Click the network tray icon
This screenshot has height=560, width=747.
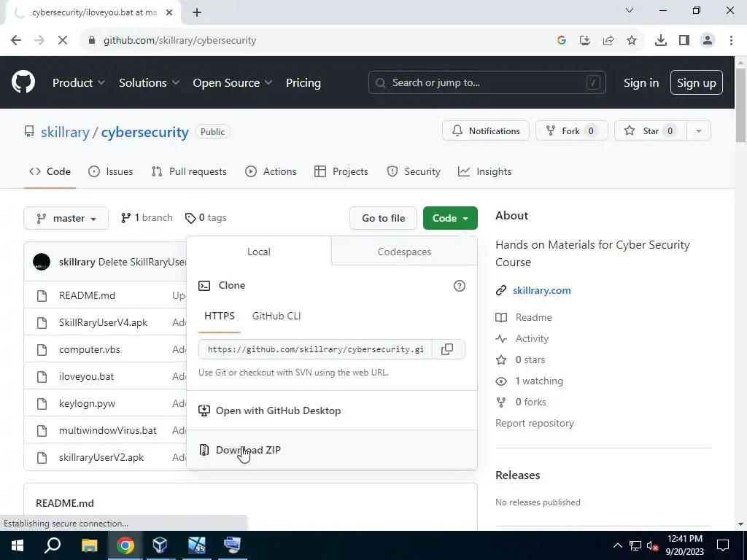635,545
